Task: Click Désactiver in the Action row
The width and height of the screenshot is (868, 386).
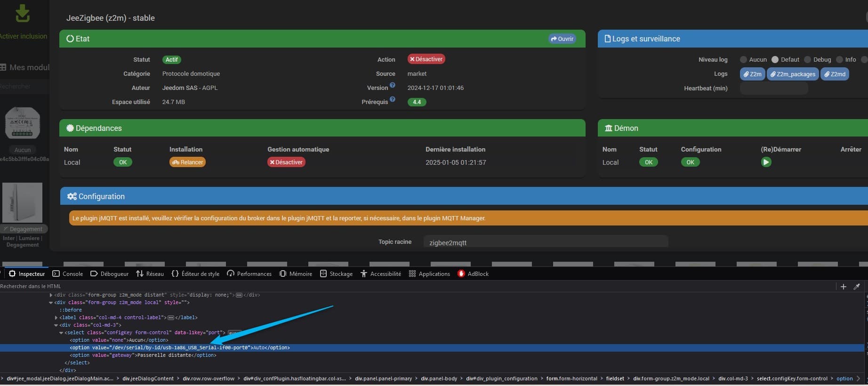Action: tap(426, 59)
